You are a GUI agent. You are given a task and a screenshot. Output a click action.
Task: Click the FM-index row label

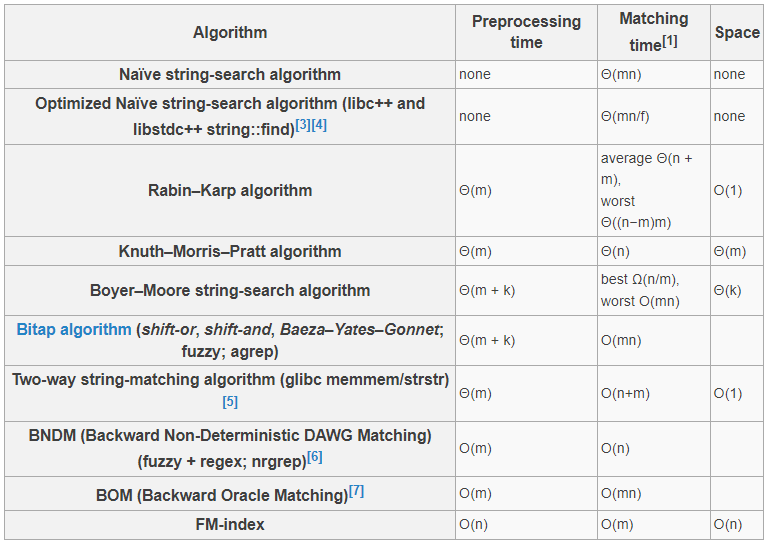230,524
